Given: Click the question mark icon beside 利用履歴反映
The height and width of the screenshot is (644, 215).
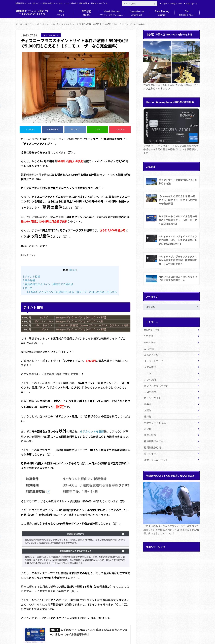Looking at the screenshot, I should (48, 492).
